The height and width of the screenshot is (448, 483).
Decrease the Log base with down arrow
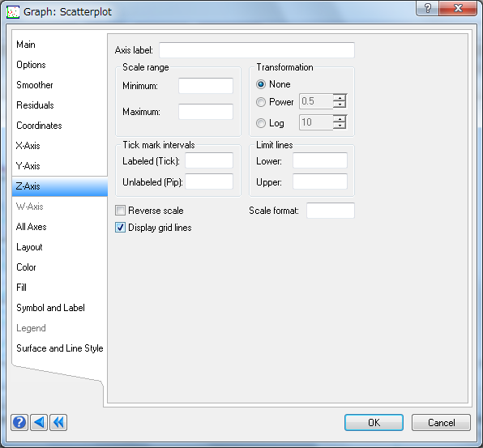point(340,126)
